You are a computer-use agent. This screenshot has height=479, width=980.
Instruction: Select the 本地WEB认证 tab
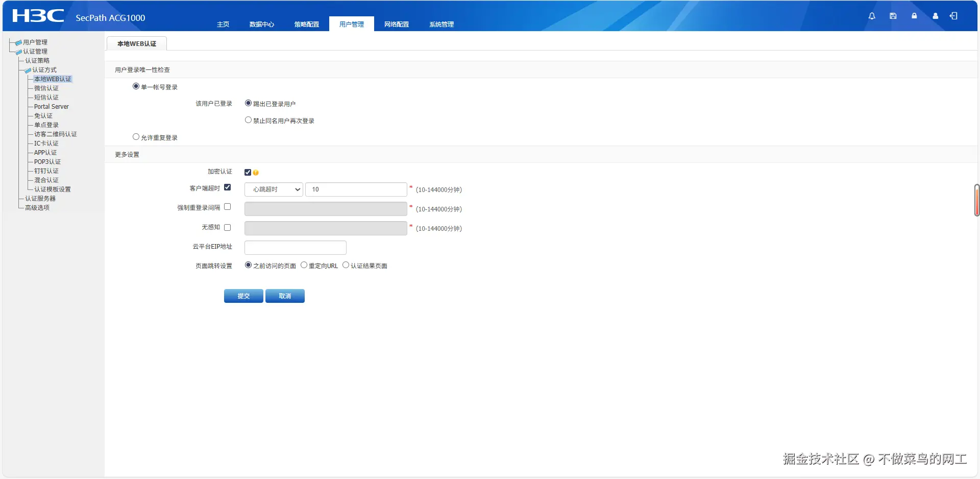(137, 44)
